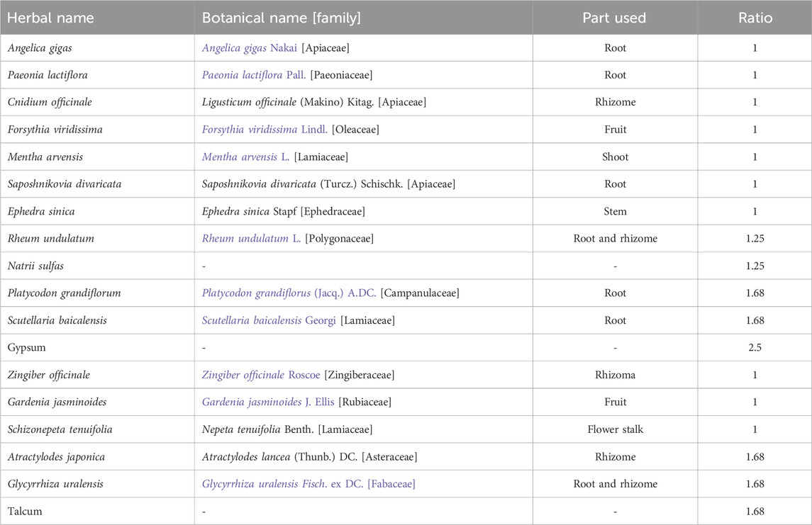Open the Glycyrrhiza uralensis Fisch. ex DC. link
This screenshot has width=812, height=525.
(x=308, y=484)
